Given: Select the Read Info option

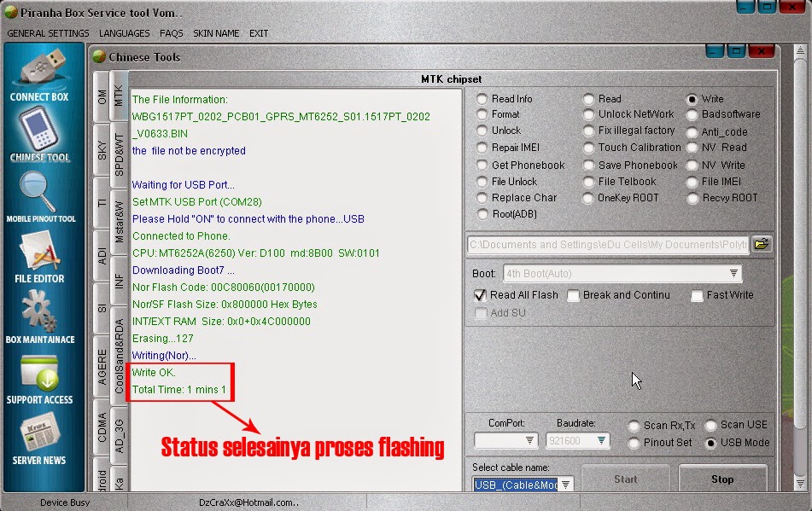Looking at the screenshot, I should [x=482, y=99].
